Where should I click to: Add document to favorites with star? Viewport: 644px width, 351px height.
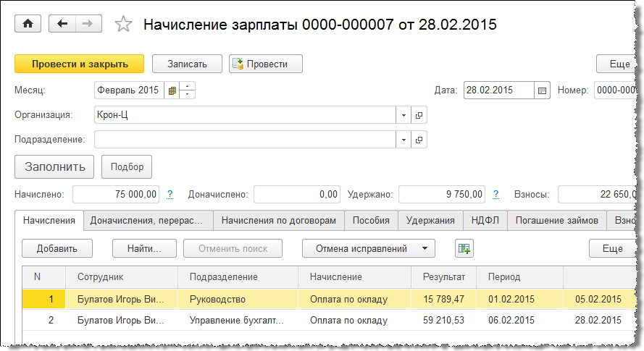pos(124,25)
